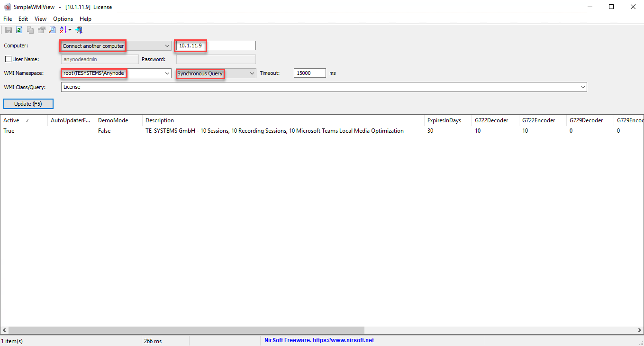This screenshot has height=346, width=644.
Task: Open the View menu
Action: click(x=40, y=19)
